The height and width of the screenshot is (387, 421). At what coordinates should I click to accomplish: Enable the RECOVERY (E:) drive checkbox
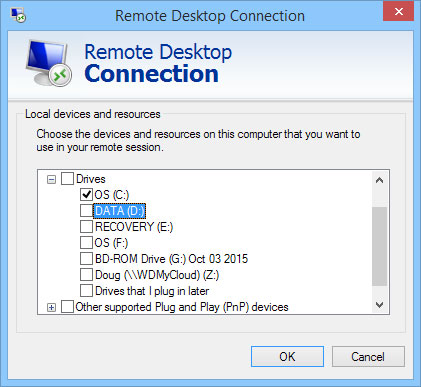(x=86, y=226)
